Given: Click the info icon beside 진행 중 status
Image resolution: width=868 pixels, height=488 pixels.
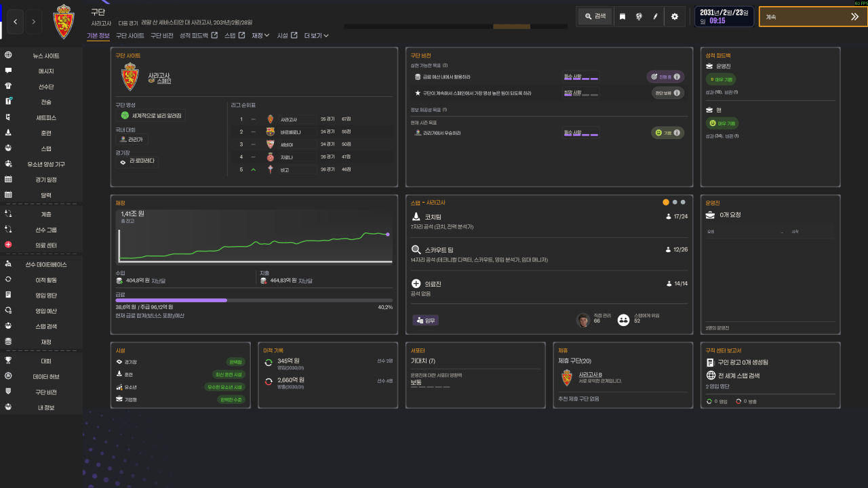Looking at the screenshot, I should pos(676,77).
